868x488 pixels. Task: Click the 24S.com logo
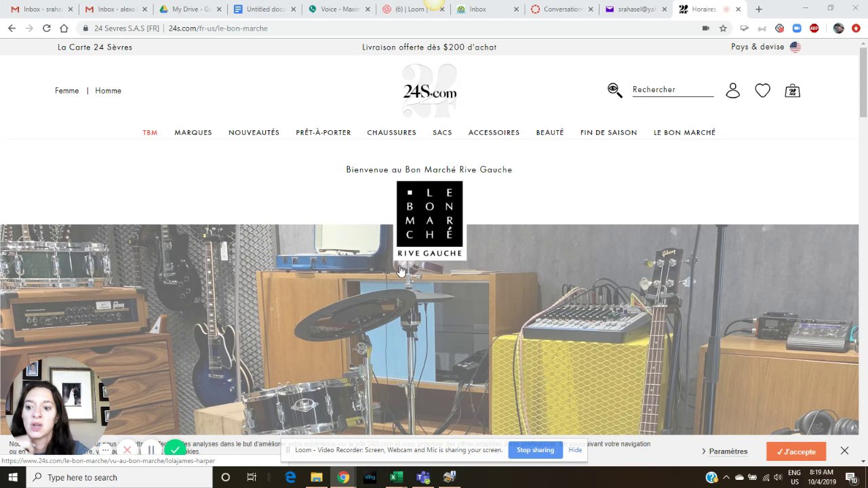[430, 91]
